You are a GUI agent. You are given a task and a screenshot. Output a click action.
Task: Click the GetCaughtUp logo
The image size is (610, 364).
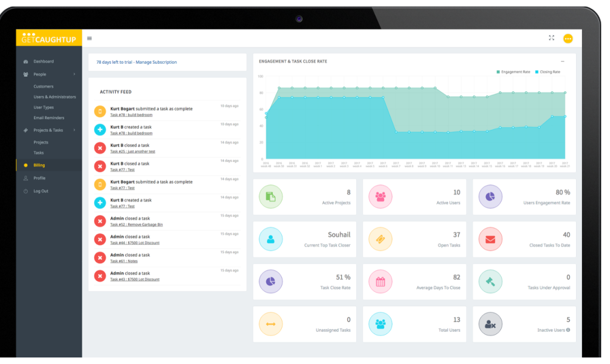tap(48, 38)
